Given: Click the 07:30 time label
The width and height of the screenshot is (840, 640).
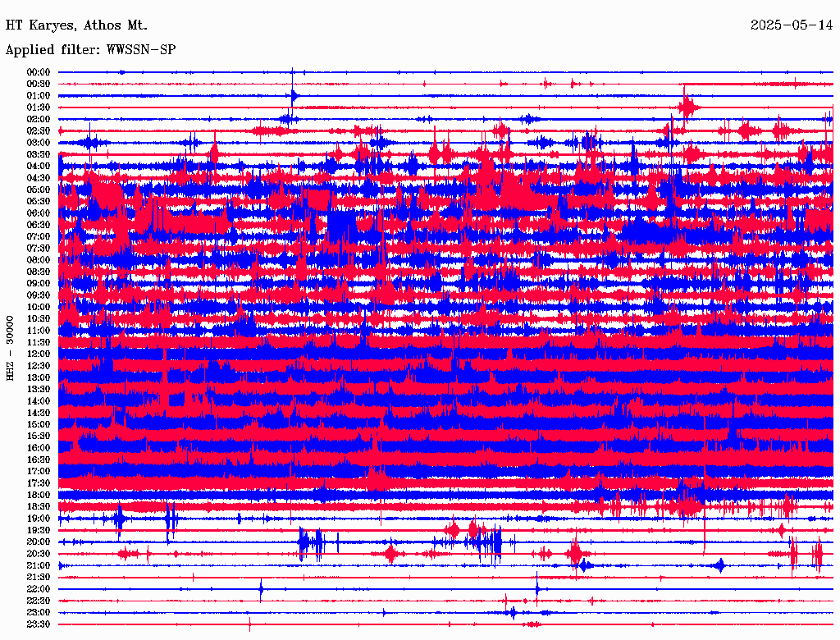Looking at the screenshot, I should coord(39,248).
